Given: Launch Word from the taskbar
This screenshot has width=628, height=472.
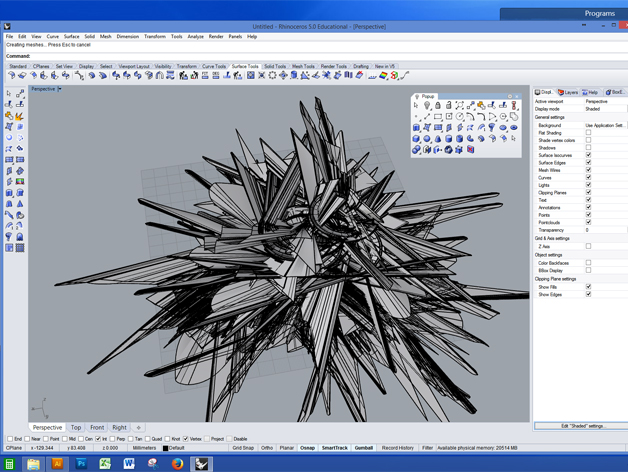Looking at the screenshot, I should coord(129,463).
